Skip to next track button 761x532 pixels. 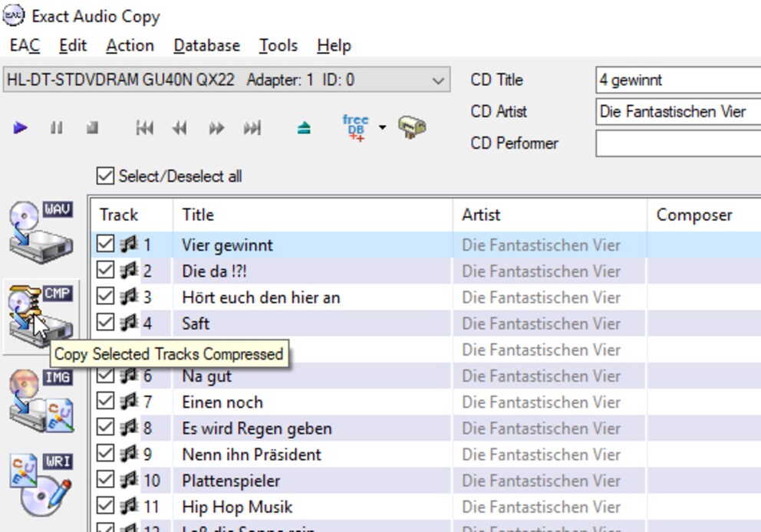[x=252, y=128]
